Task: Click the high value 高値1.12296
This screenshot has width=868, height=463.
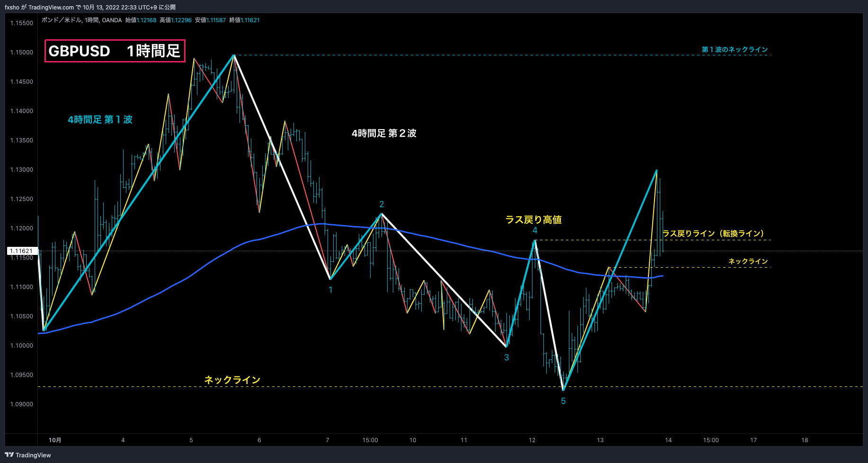Action: click(x=176, y=20)
